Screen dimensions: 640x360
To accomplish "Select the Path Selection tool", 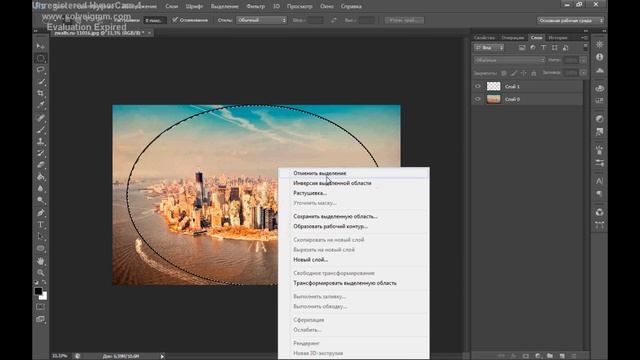I will tap(40, 237).
